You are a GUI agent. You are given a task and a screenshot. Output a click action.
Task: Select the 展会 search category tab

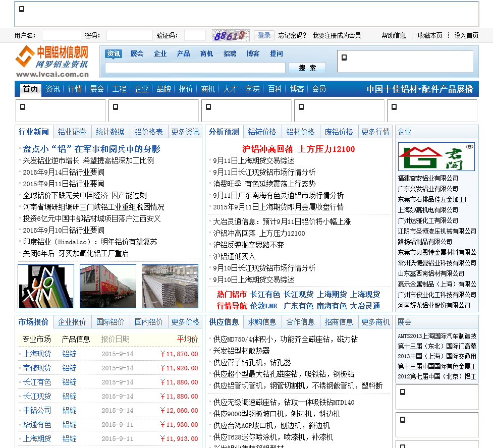coord(137,54)
